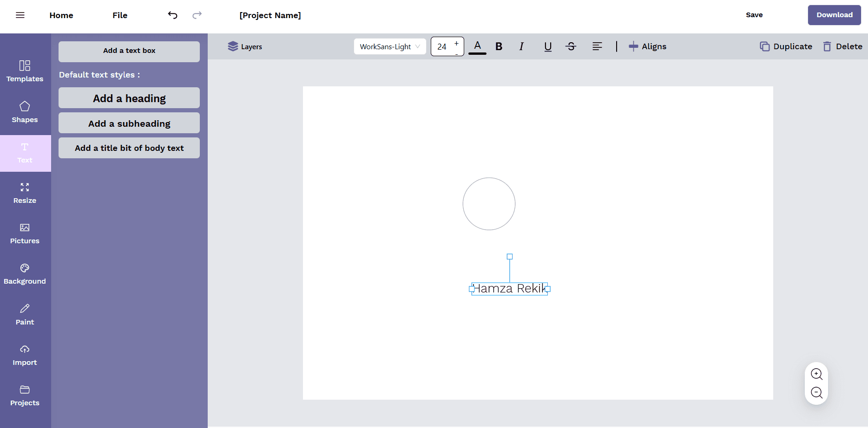Open the Projects sidebar panel
This screenshot has width=868, height=428.
(25, 396)
